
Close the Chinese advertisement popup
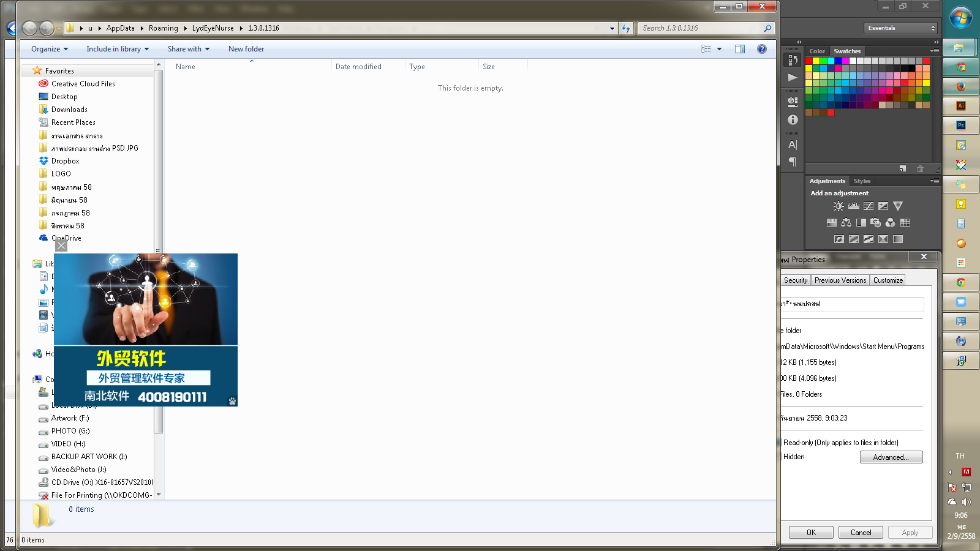click(x=61, y=246)
